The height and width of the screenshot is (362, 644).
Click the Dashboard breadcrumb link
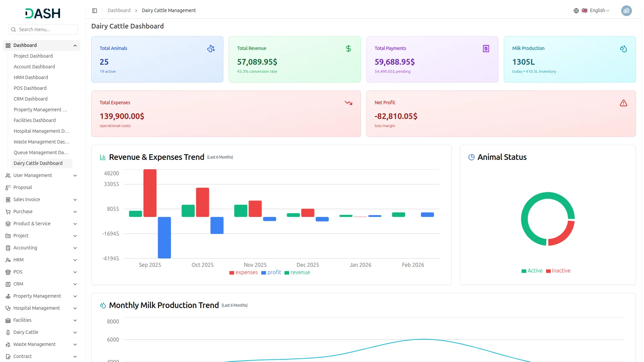point(119,11)
